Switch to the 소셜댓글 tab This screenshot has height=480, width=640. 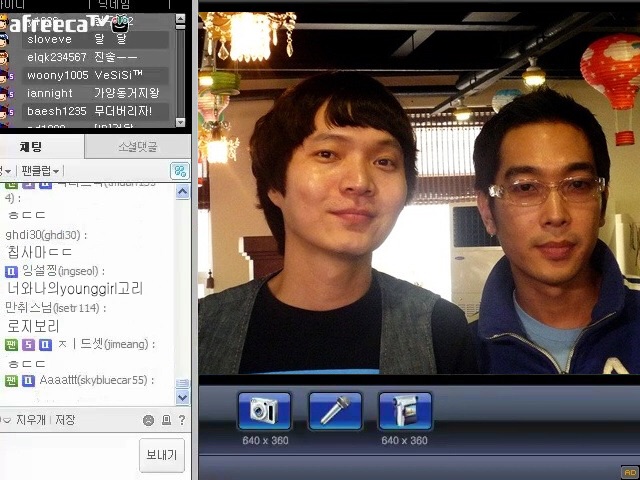tap(137, 147)
